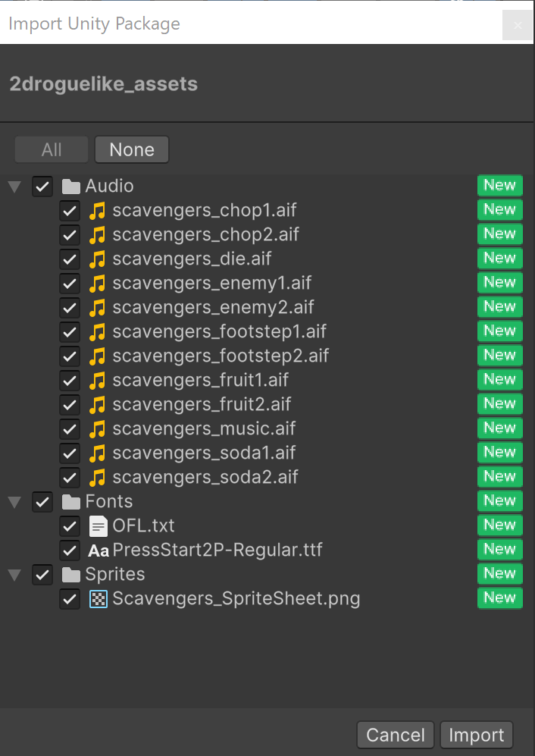Click the None selection button

pos(132,150)
